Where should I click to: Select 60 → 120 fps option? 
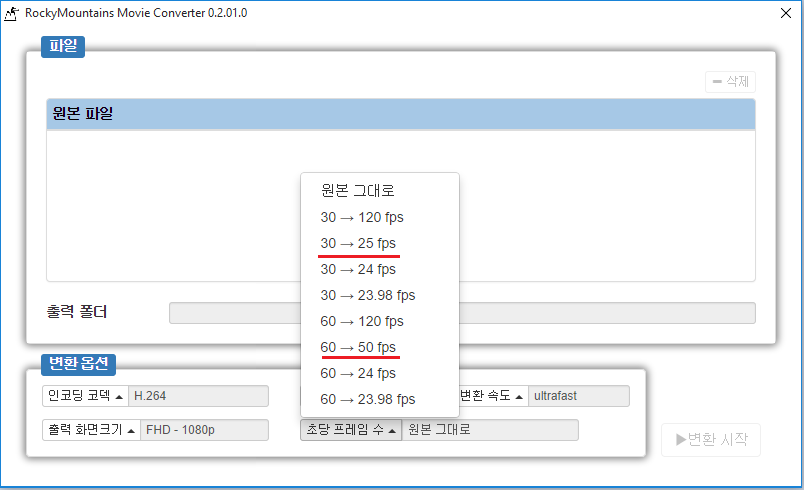point(362,321)
